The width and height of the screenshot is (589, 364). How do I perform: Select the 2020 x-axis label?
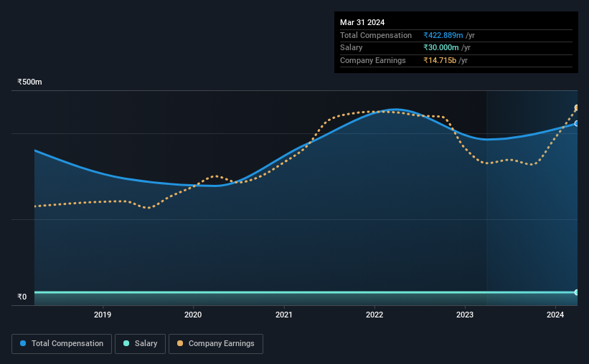[x=193, y=315]
